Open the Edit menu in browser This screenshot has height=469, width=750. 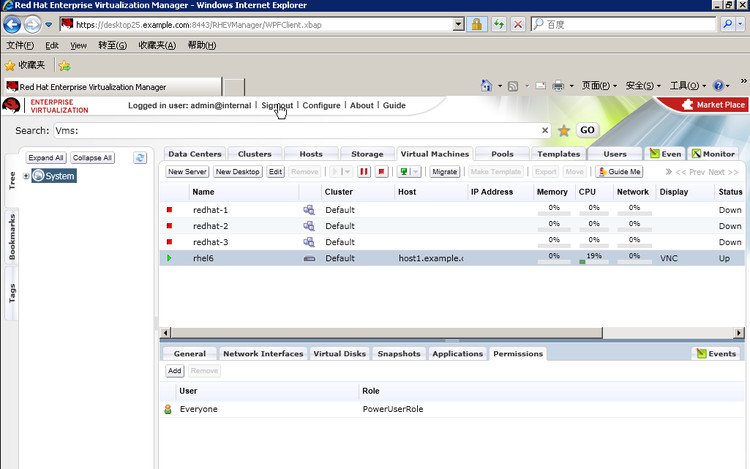[52, 45]
